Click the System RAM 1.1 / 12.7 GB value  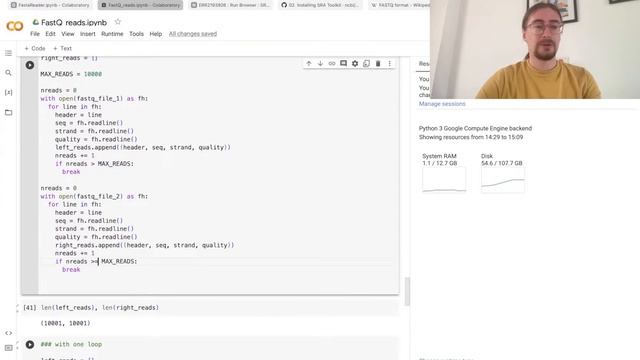[440, 163]
